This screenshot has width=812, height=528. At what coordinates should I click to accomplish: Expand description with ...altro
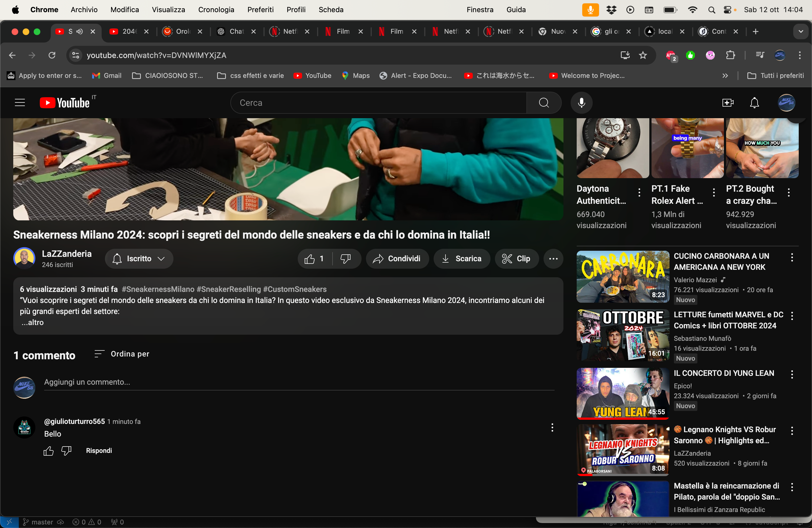pos(32,322)
